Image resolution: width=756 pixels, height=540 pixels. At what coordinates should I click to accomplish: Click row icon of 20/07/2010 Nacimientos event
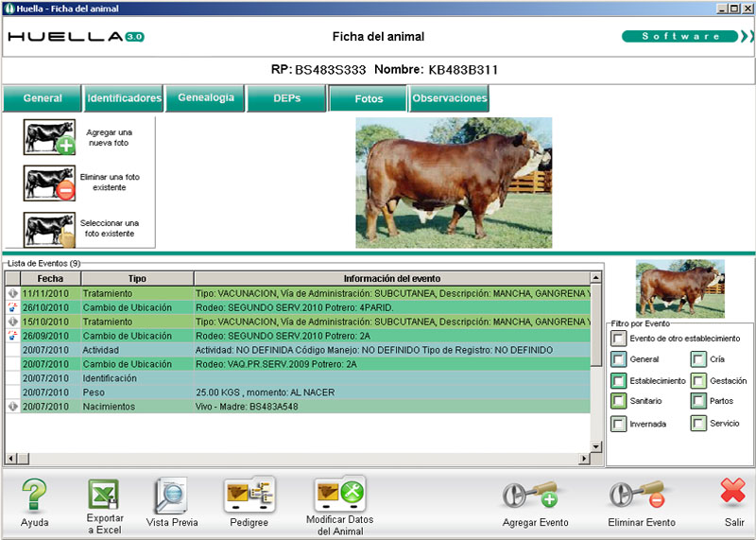tap(12, 407)
